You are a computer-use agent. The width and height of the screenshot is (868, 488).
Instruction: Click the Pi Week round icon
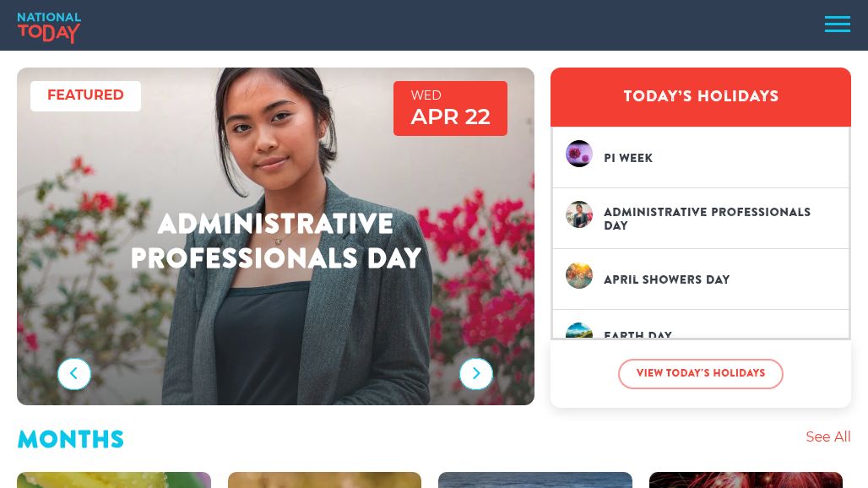pyautogui.click(x=579, y=154)
